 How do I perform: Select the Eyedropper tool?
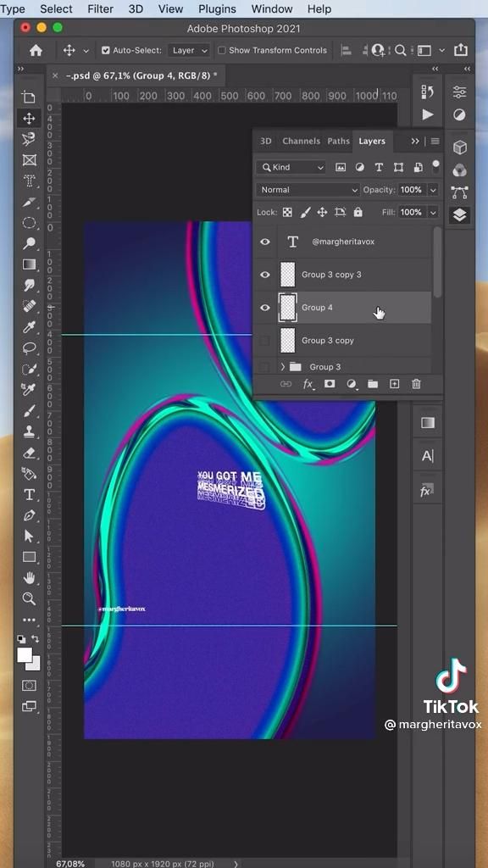pyautogui.click(x=30, y=328)
